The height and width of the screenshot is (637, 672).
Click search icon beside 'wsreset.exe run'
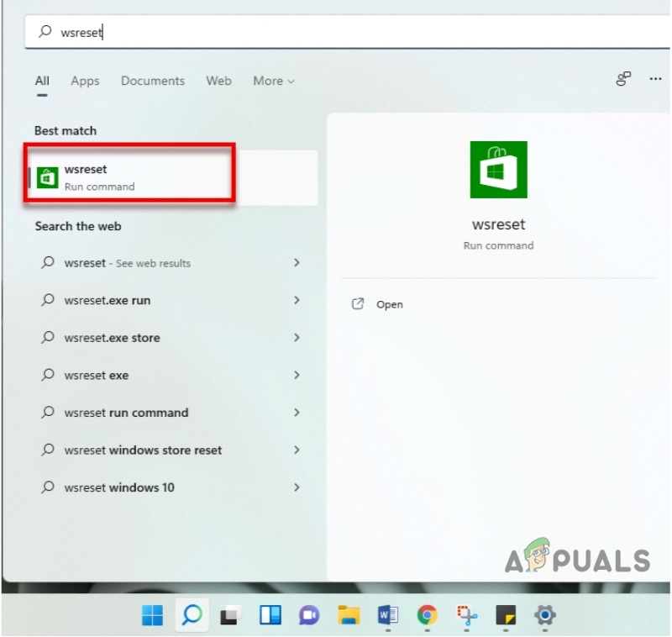48,300
